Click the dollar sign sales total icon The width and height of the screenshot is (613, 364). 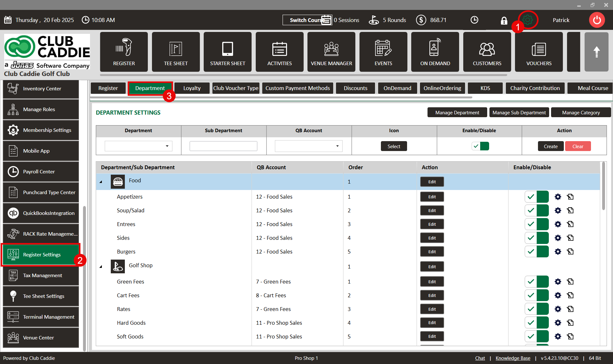(421, 20)
